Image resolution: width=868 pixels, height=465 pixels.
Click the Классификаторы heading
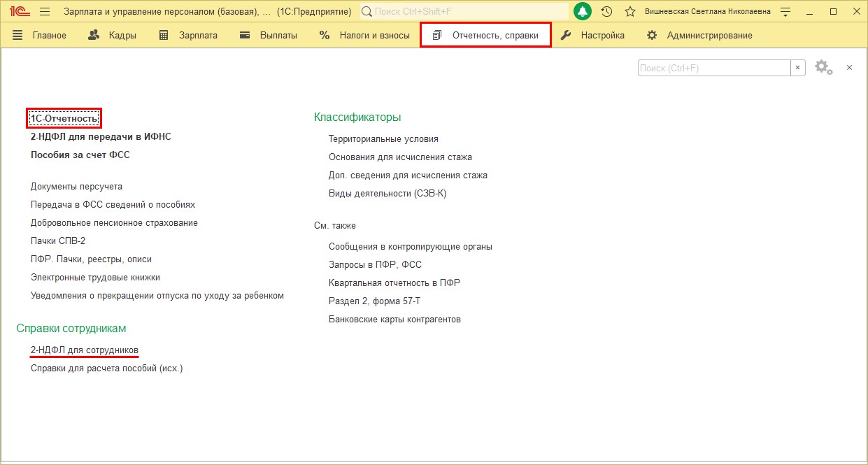(357, 117)
